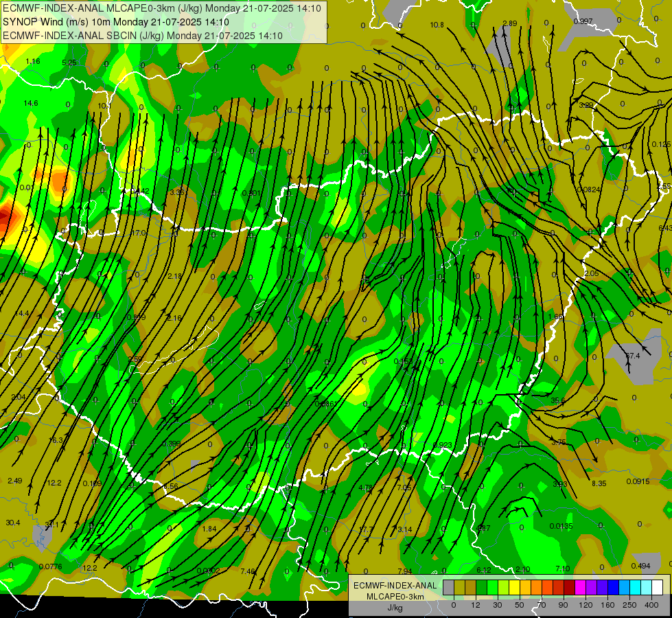Select the bright yellow legend swatch
The image size is (672, 618).
point(515,587)
